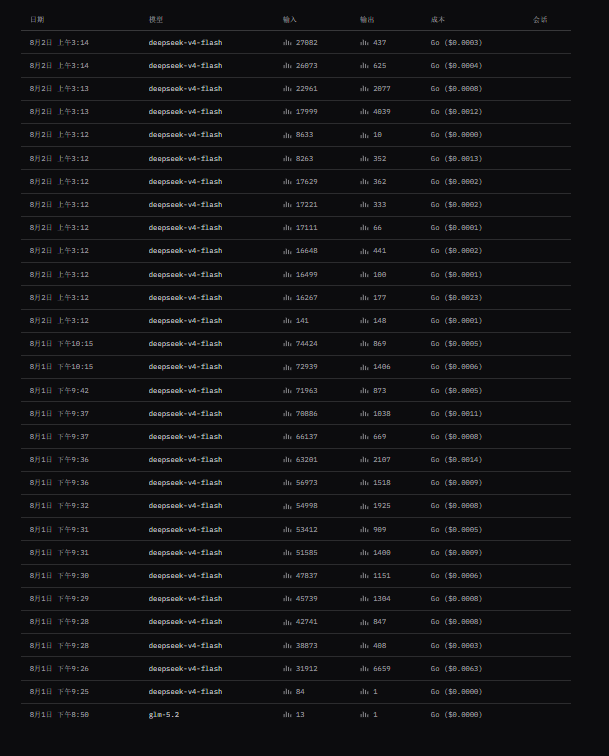609x756 pixels.
Task: Open the glm-5.2 model entry
Action: pos(164,715)
